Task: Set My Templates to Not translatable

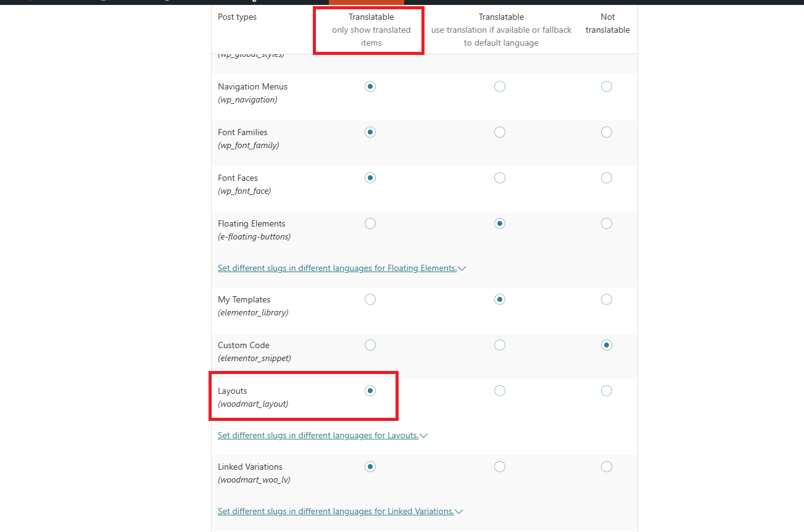Action: coord(607,299)
